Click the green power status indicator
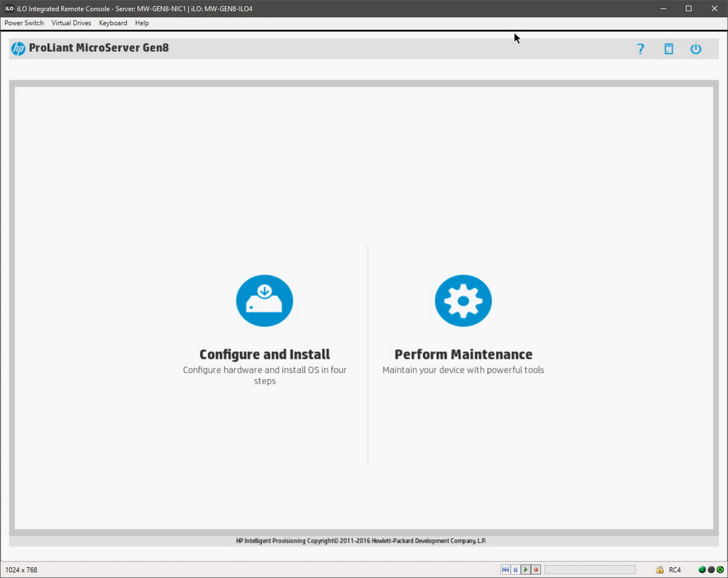This screenshot has height=578, width=728. pyautogui.click(x=719, y=569)
